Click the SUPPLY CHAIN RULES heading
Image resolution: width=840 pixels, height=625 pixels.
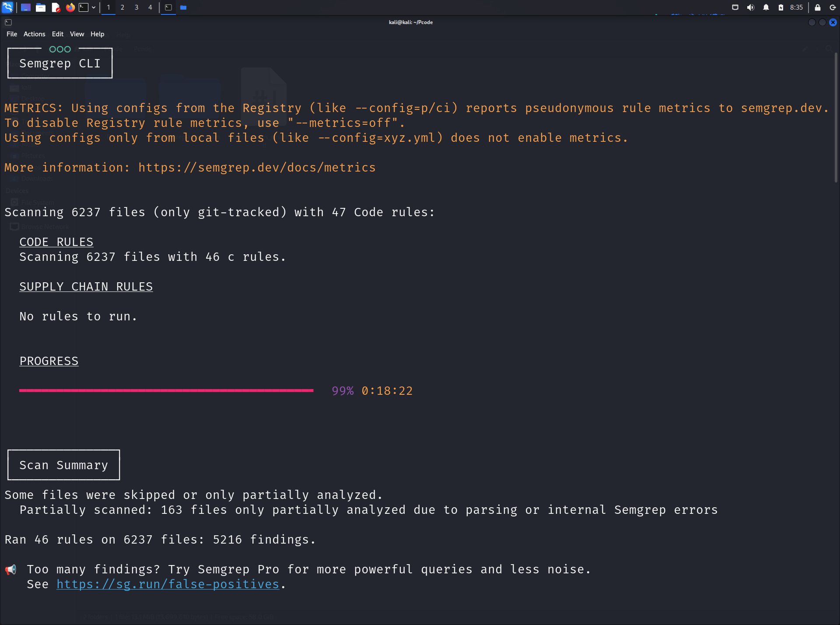click(86, 287)
